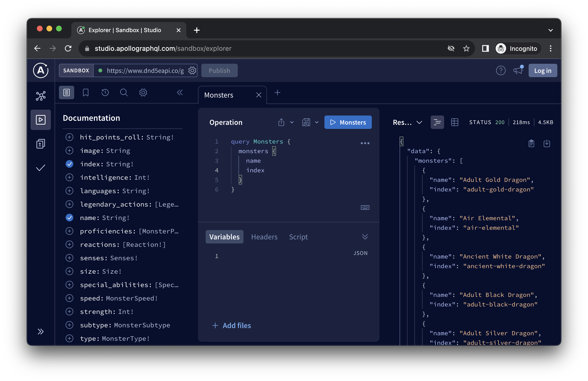Add size field to query

click(69, 271)
